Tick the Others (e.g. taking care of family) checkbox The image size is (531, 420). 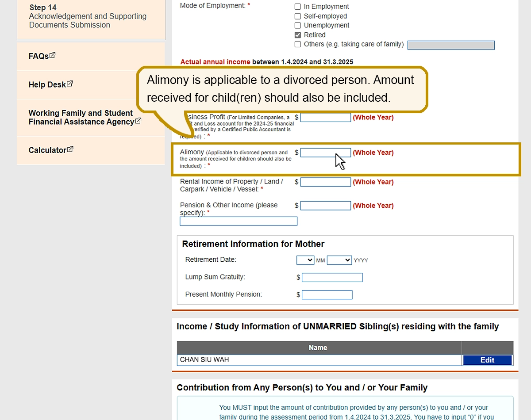(298, 44)
